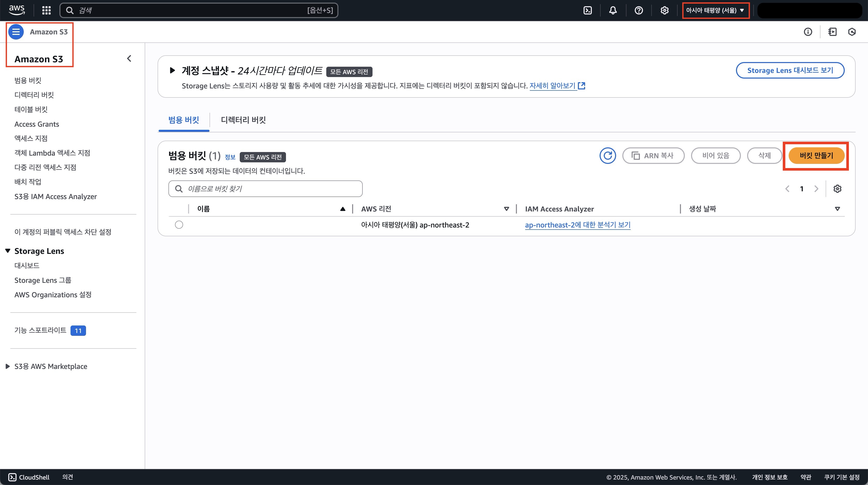The image size is (868, 485).
Task: Click the AWS logo home icon
Action: click(x=17, y=10)
